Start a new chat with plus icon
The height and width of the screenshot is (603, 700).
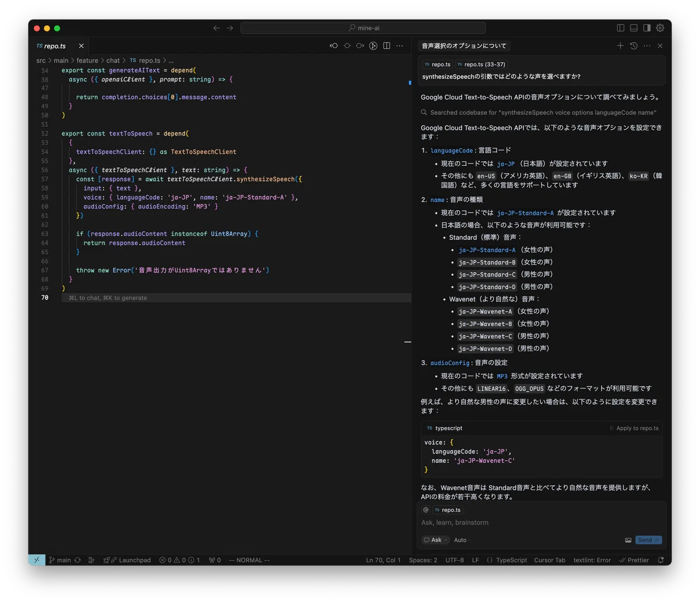620,46
